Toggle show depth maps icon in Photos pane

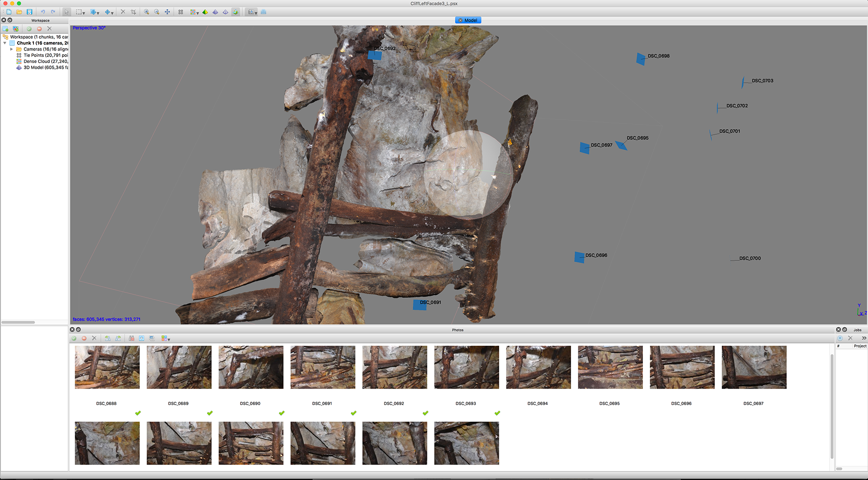click(152, 338)
